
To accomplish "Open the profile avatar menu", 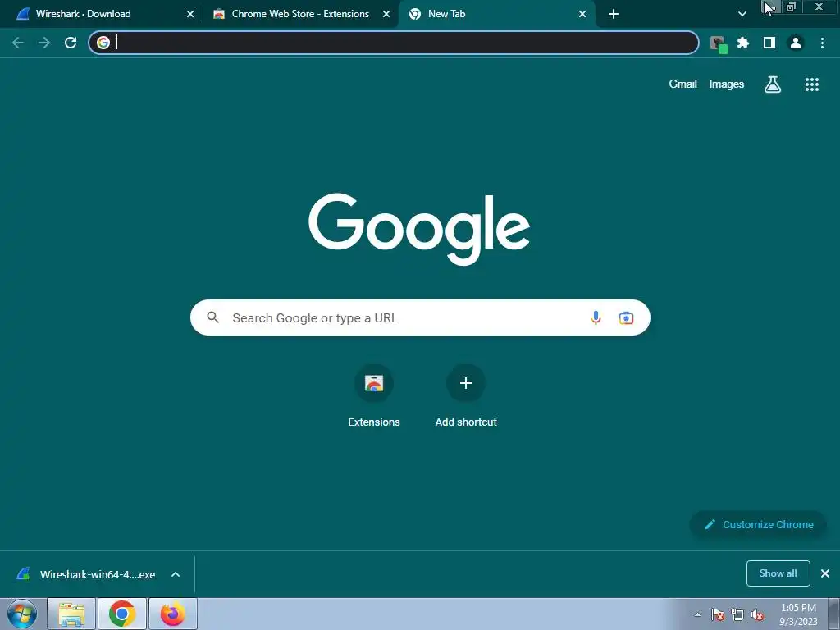I will (796, 43).
